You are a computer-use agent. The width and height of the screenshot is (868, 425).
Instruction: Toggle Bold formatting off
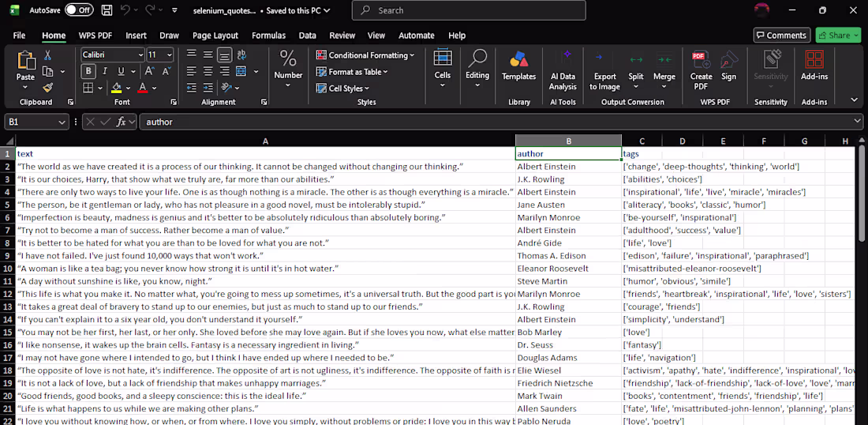tap(88, 71)
